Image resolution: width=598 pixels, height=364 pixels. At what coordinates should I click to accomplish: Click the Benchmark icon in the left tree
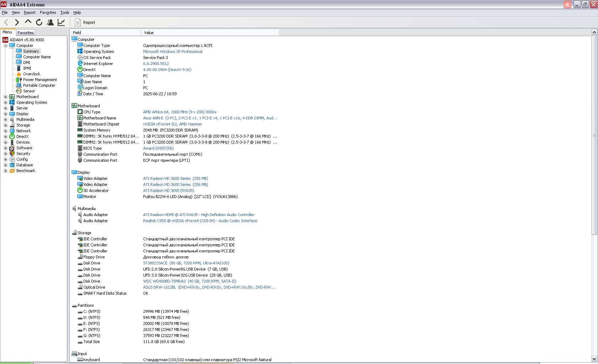tap(12, 171)
